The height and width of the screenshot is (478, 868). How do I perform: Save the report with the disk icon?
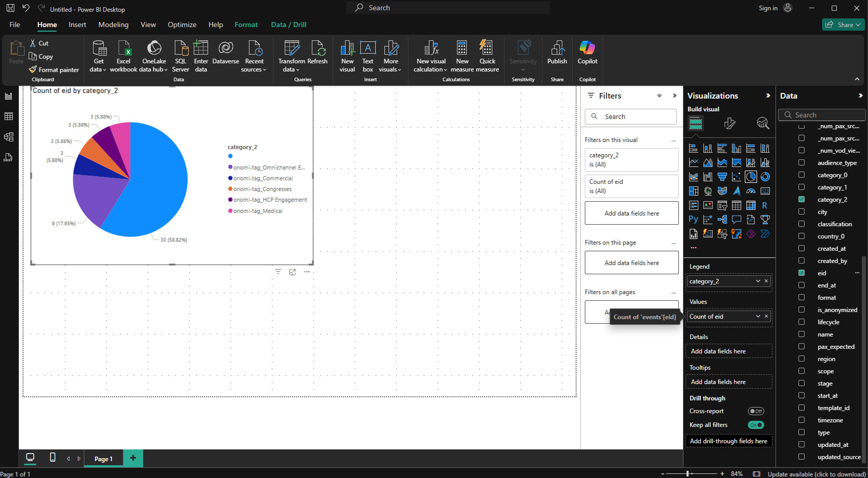pyautogui.click(x=10, y=8)
